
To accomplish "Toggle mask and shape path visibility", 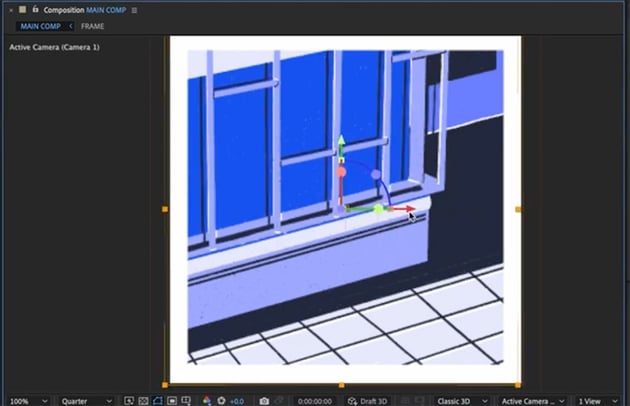I will (158, 400).
